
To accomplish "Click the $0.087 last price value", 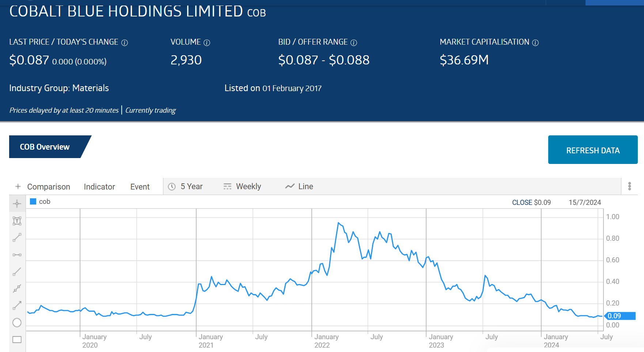I will pyautogui.click(x=29, y=60).
